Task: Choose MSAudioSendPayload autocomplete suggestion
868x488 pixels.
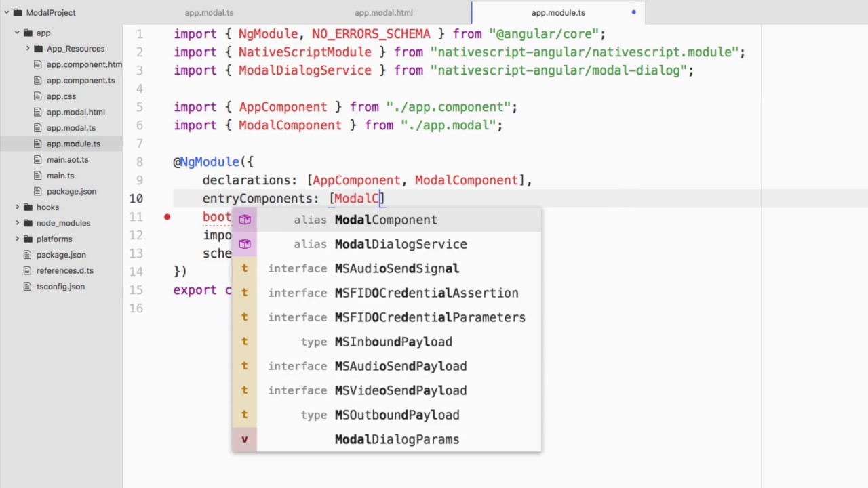Action: [387, 366]
